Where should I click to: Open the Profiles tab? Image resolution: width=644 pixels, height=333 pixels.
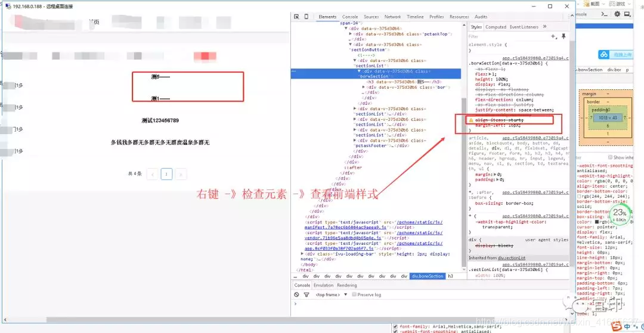[x=436, y=17]
